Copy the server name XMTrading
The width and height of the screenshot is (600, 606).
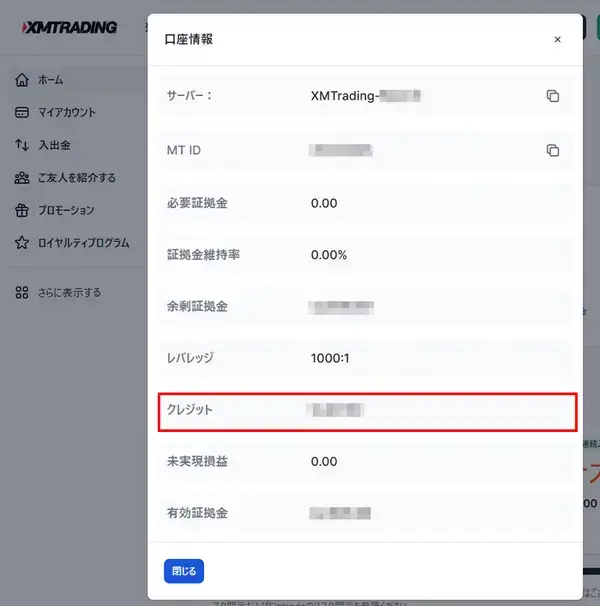coord(552,95)
